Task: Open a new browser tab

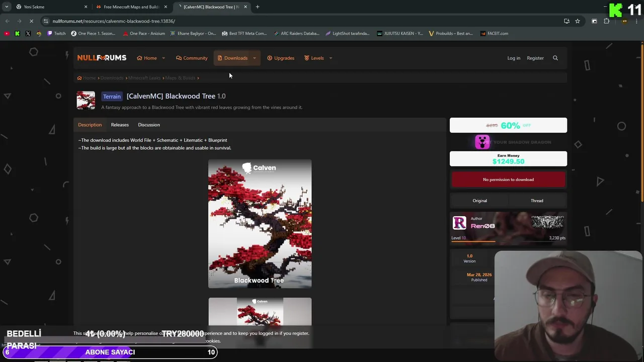Action: coord(258,7)
